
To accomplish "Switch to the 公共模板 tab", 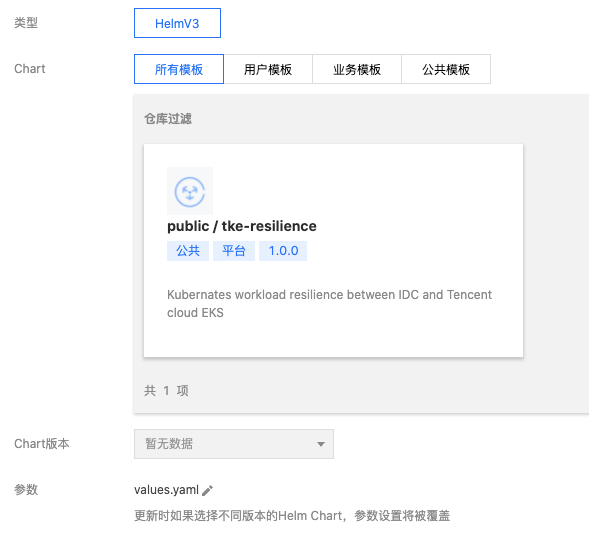I will click(446, 69).
